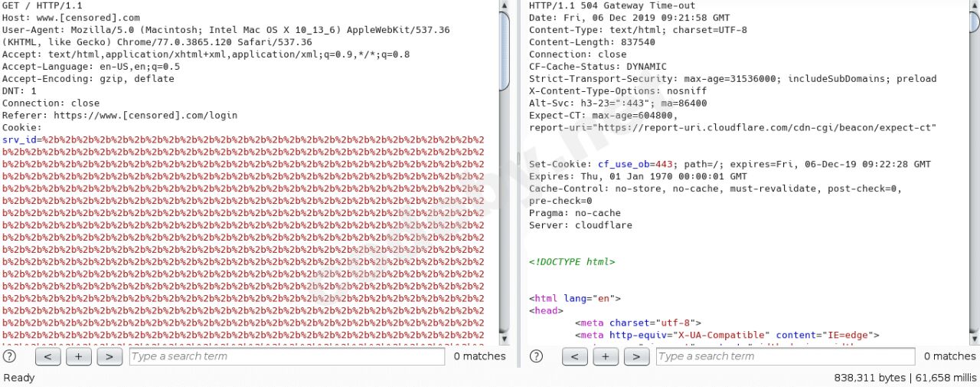Click request pane scrollbar up arrow

(504, 5)
